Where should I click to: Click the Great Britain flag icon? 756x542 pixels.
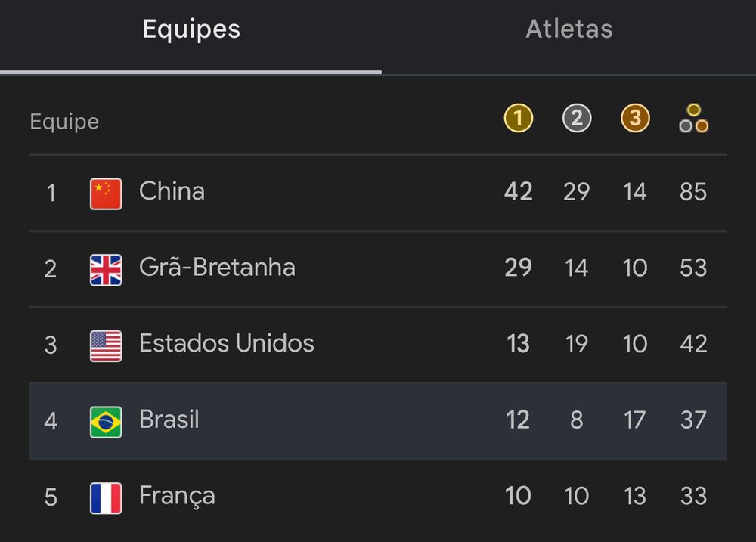point(106,269)
